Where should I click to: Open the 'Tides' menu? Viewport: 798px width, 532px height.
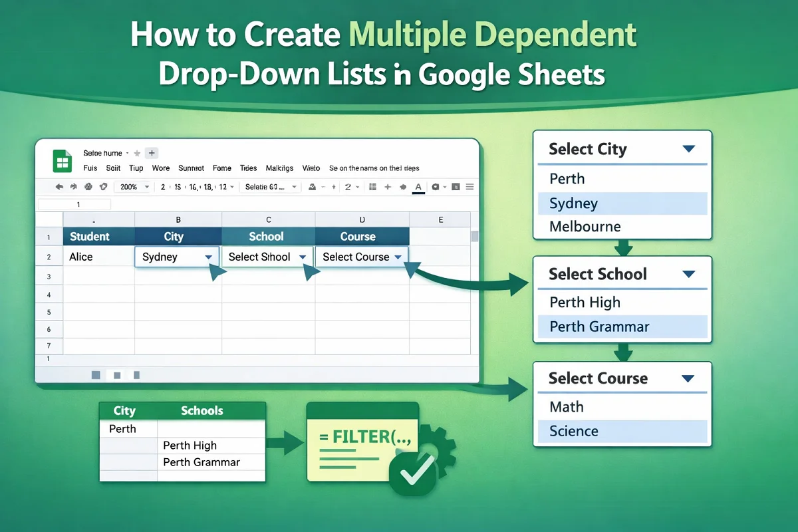coord(249,168)
